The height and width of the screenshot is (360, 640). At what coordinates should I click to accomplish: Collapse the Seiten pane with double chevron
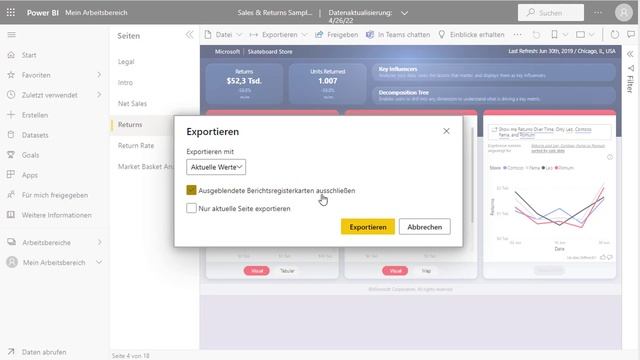189,35
